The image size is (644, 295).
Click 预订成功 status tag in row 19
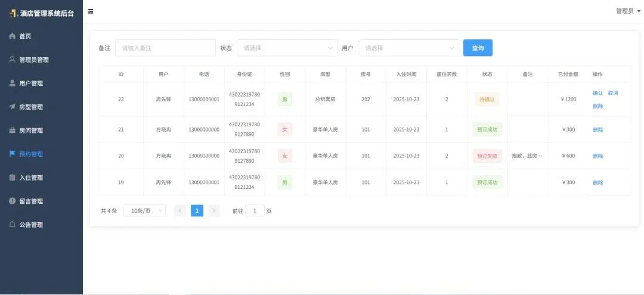tap(487, 182)
